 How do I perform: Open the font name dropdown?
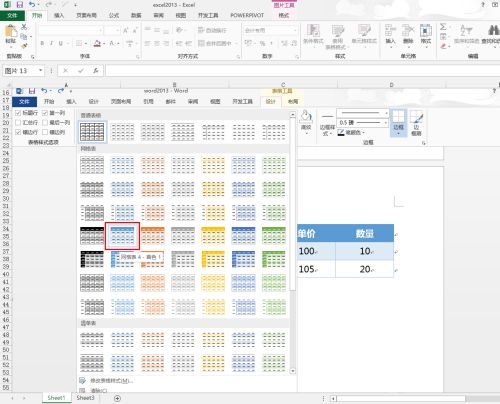click(100, 30)
